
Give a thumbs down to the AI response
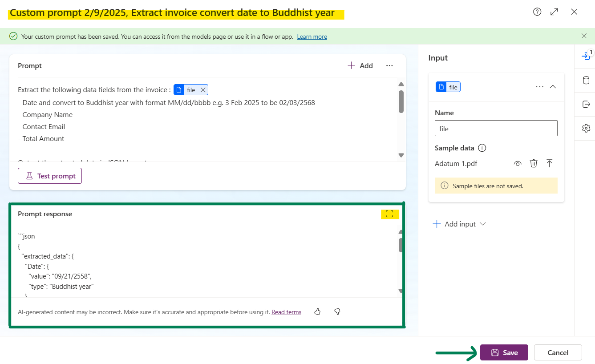(x=337, y=312)
